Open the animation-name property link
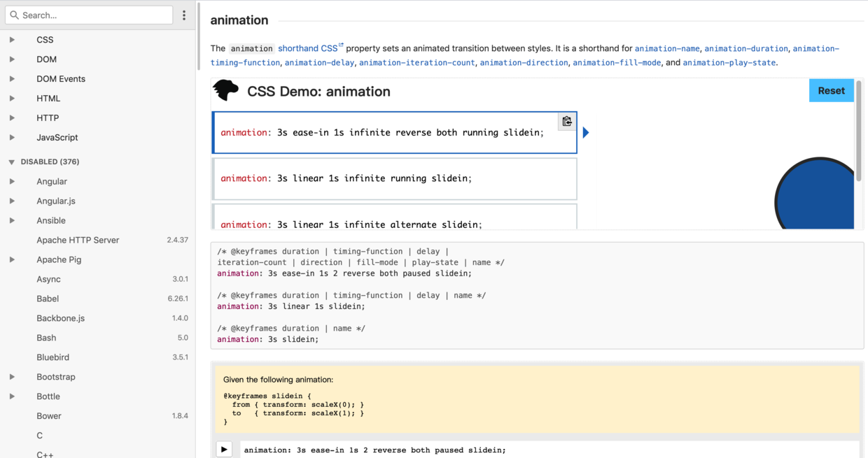The image size is (868, 458). click(666, 48)
